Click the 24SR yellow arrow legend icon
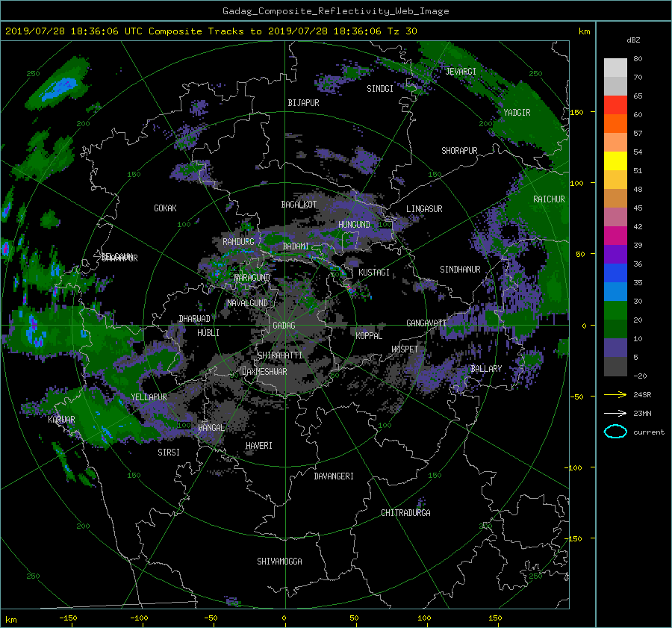This screenshot has width=672, height=628. point(615,395)
